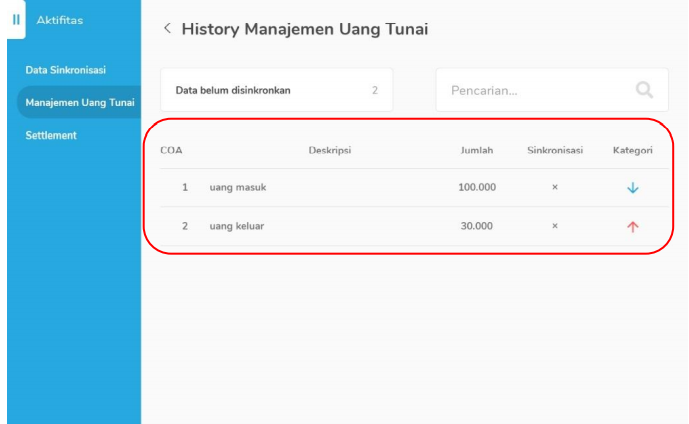Image resolution: width=689 pixels, height=424 pixels.
Task: Go to Settlement in the sidebar
Action: click(51, 135)
